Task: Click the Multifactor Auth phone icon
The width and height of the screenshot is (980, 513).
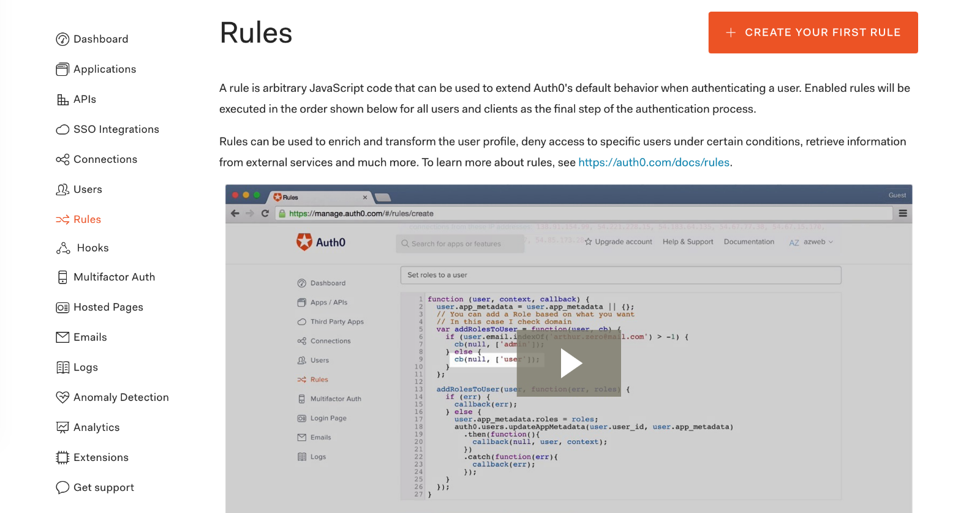Action: (x=62, y=277)
